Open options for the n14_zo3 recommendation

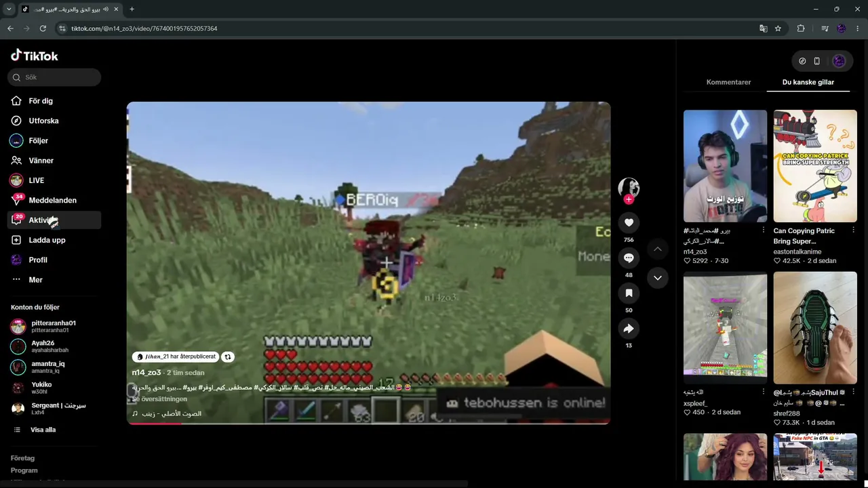coord(764,230)
